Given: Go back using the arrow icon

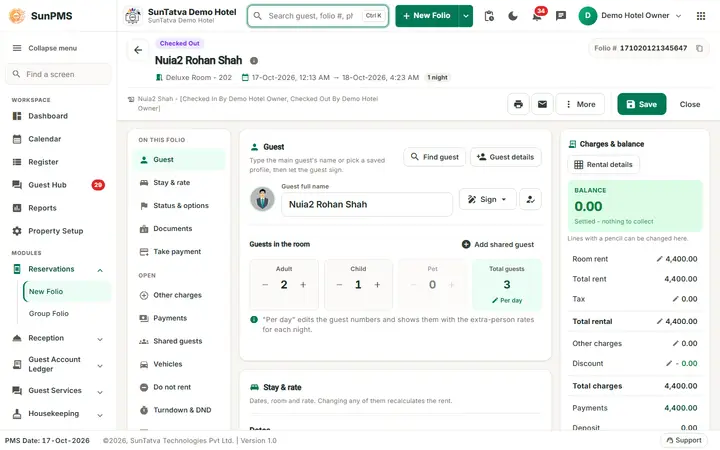Looking at the screenshot, I should click(x=138, y=50).
